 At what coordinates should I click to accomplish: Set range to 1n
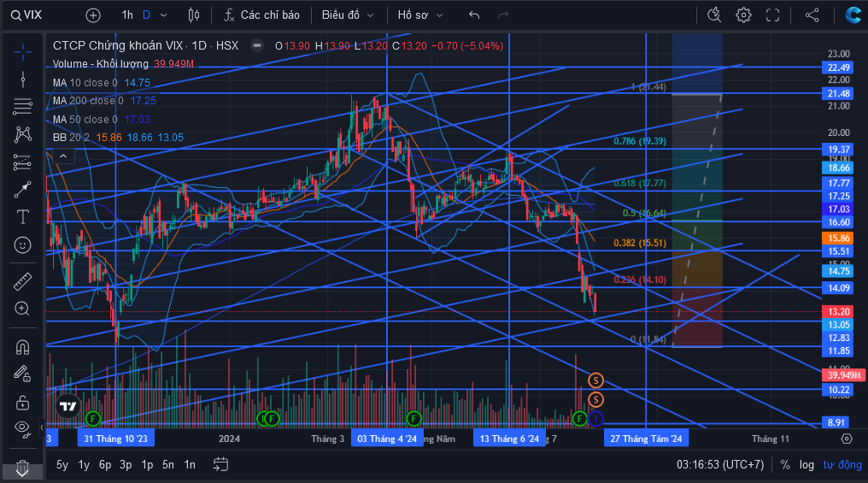190,465
